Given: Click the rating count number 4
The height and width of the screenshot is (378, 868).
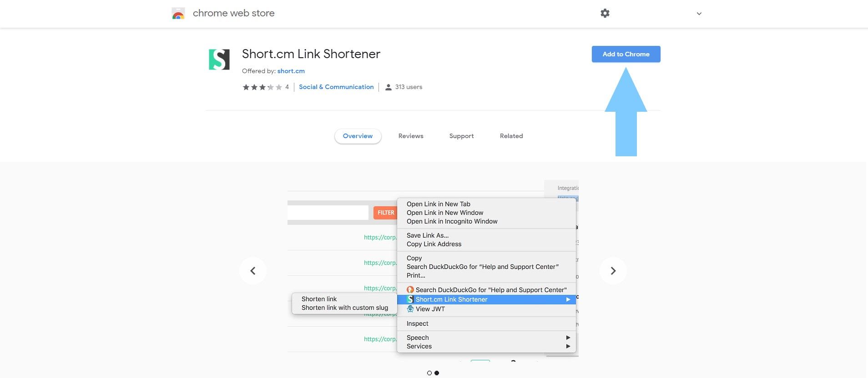Looking at the screenshot, I should [x=287, y=87].
